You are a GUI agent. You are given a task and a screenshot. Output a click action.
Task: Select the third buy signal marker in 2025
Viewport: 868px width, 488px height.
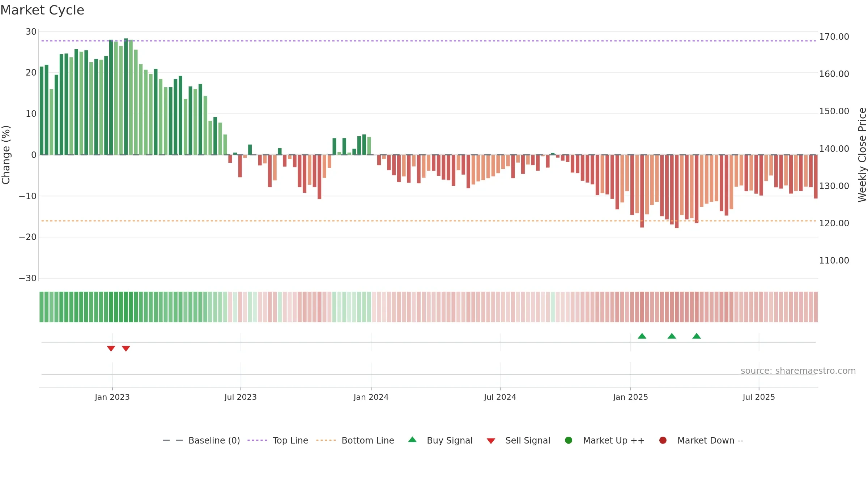pyautogui.click(x=697, y=336)
